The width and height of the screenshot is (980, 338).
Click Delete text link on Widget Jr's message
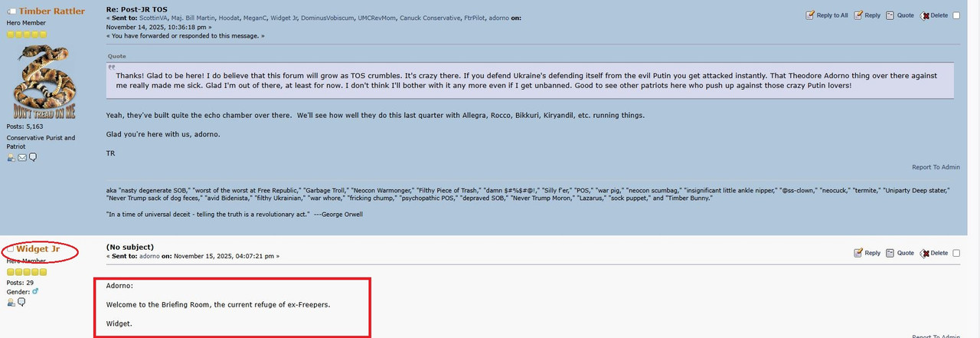click(x=939, y=253)
